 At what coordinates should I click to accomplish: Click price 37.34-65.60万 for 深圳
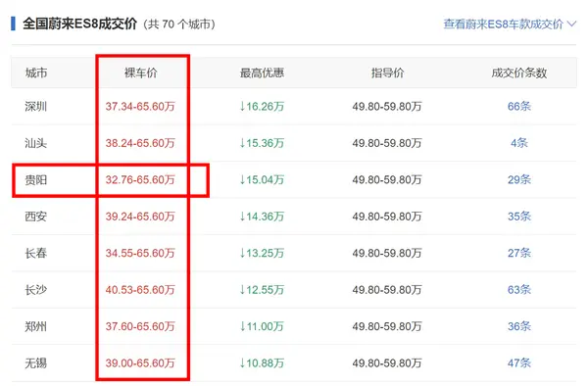(x=140, y=107)
